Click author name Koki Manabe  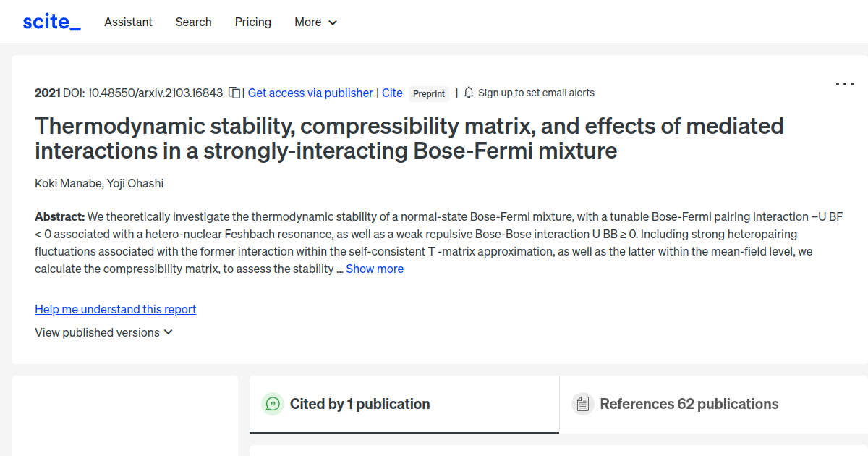pos(63,183)
